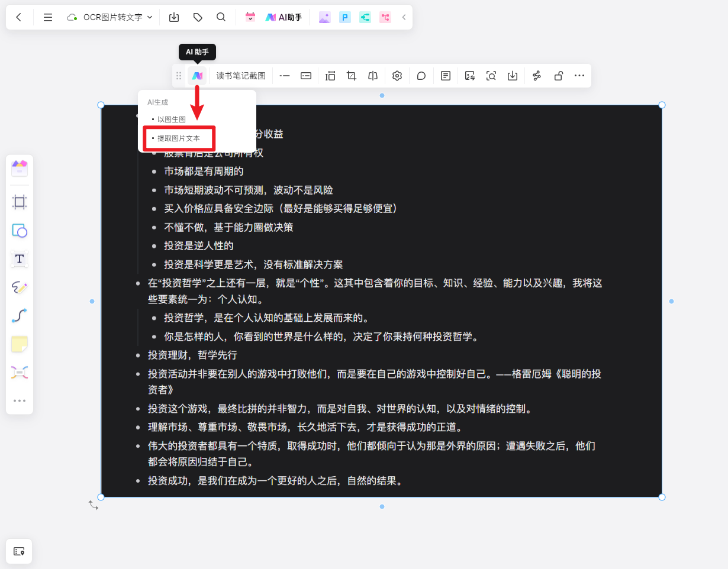Image resolution: width=728 pixels, height=569 pixels.
Task: Open the line style picker on the toolbar
Action: coord(284,75)
